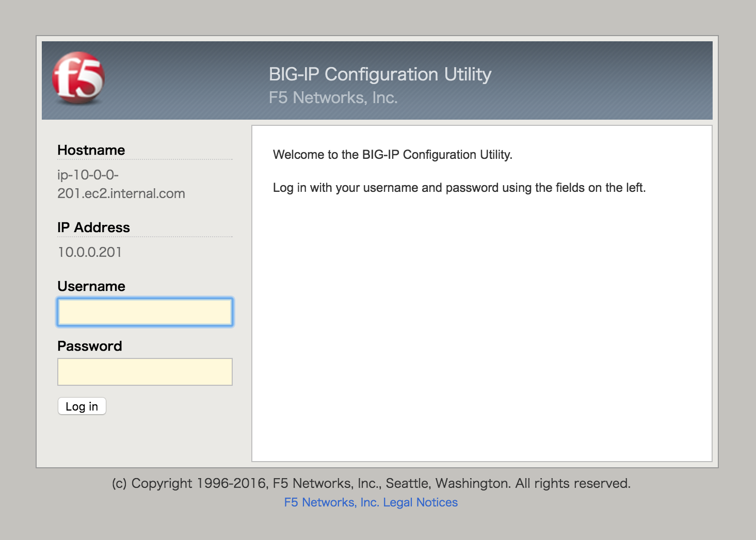756x540 pixels.
Task: Open F5 Networks, Inc. Legal Notices link
Action: click(371, 502)
